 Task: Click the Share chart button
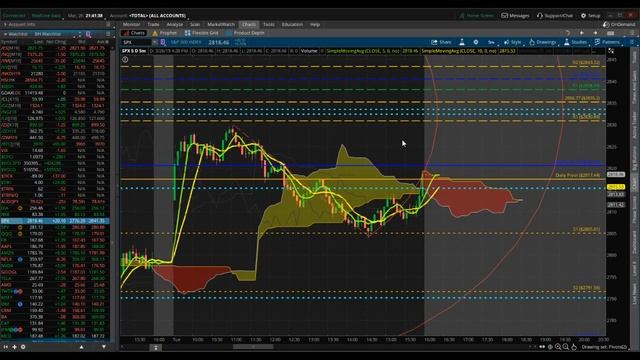point(441,42)
